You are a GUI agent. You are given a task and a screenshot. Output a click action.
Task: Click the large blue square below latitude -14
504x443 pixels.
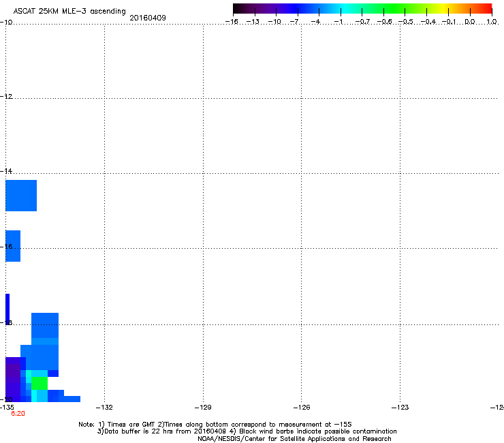coord(21,196)
